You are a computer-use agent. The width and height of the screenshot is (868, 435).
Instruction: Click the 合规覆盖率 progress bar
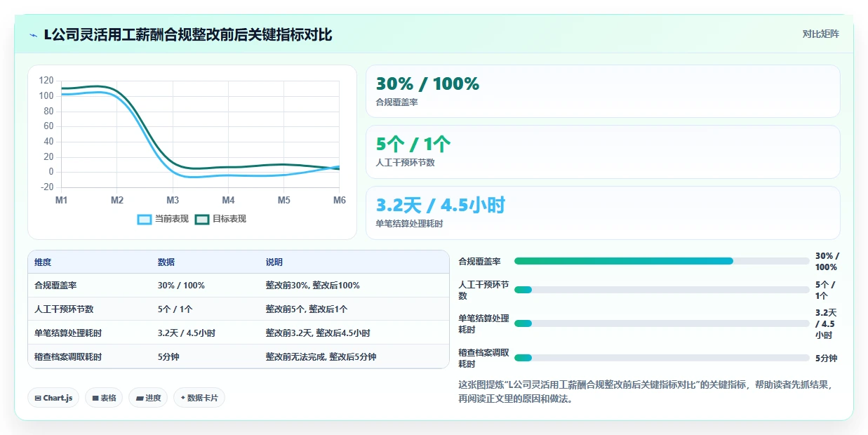point(662,261)
